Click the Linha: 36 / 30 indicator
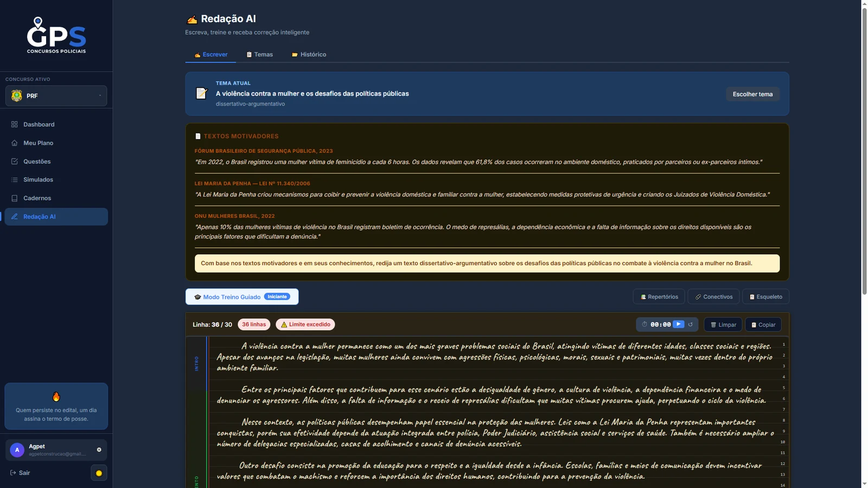Viewport: 868px width, 488px height. click(212, 325)
